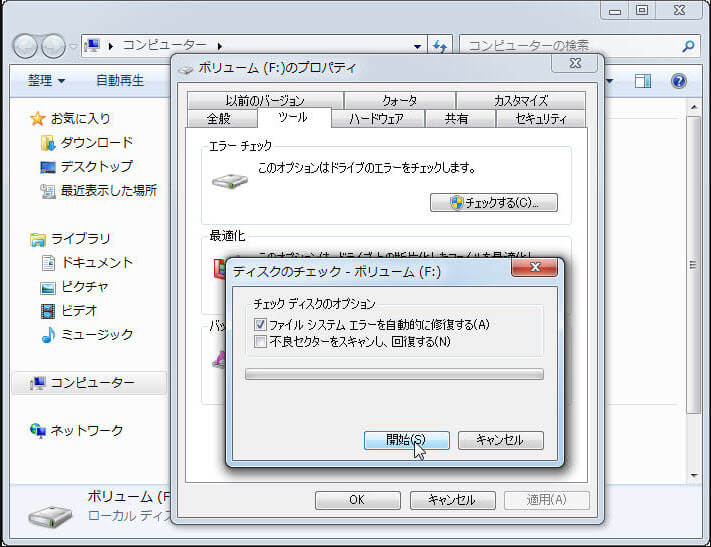This screenshot has height=547, width=711.
Task: Enable 不良セクターをスキャンし、回復する checkbox
Action: 260,342
